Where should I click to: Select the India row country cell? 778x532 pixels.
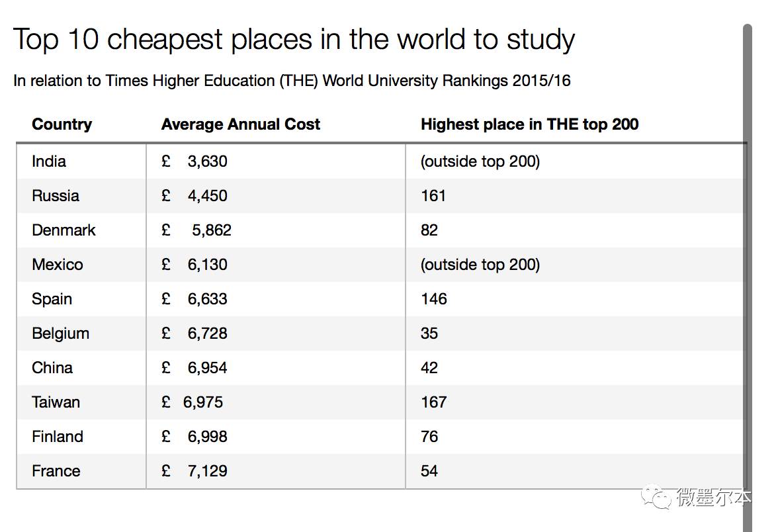point(49,161)
